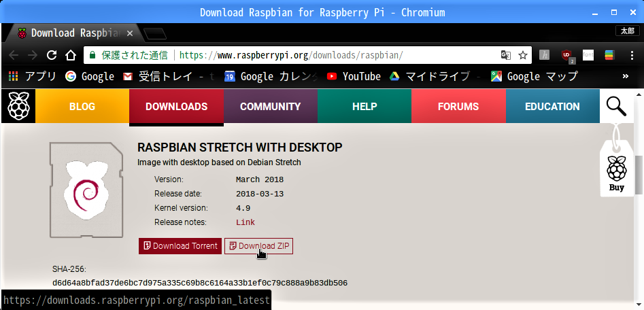Click the 太郎 profile button

(x=627, y=31)
